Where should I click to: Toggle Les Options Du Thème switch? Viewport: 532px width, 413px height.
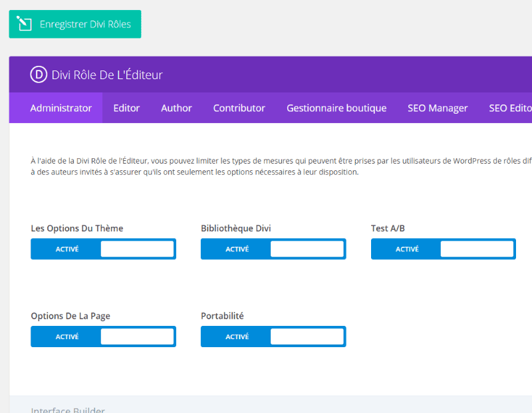pyautogui.click(x=103, y=249)
